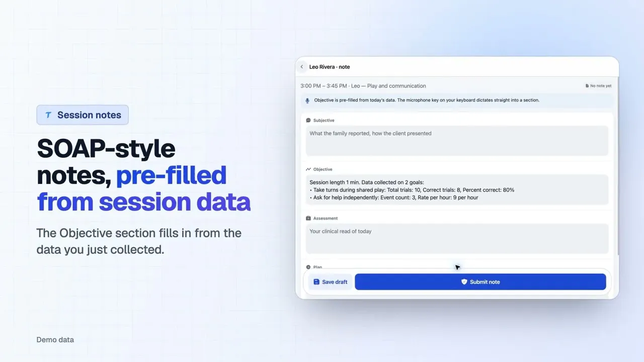Click the "3:00 PM – 3:45 PM" session time line
The image size is (644, 362).
click(363, 86)
